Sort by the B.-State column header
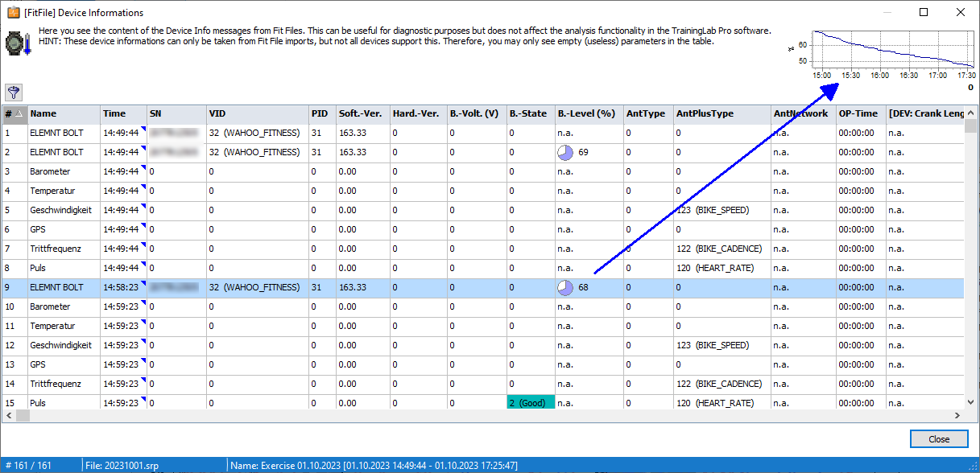Screen dimensions: 980x473 (x=531, y=113)
